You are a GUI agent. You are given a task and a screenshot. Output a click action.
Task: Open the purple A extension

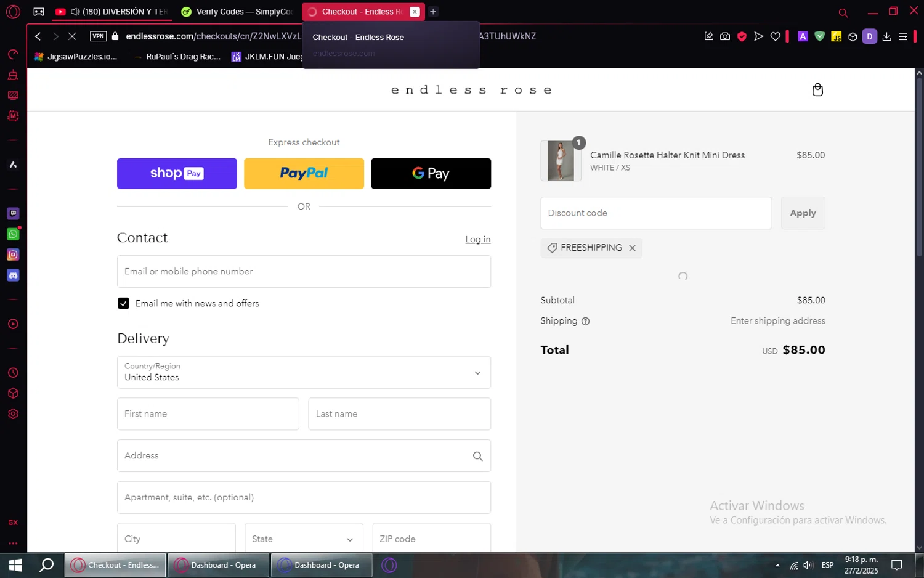point(803,36)
